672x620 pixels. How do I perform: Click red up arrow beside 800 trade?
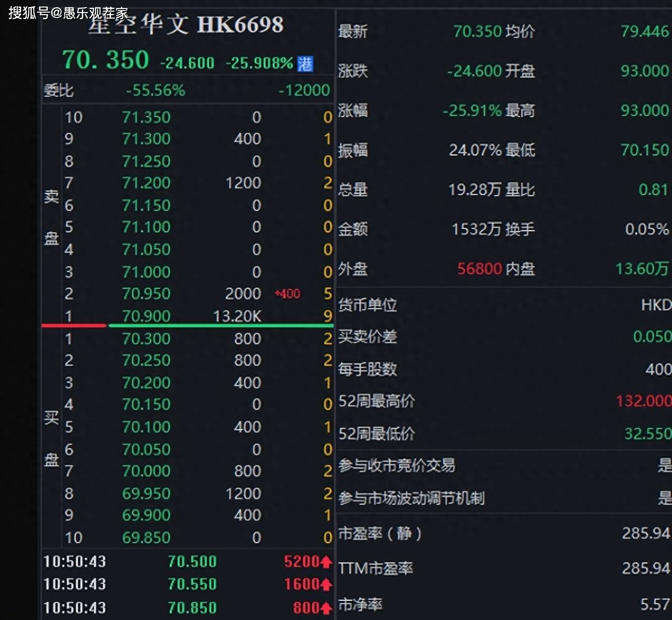pos(326,608)
